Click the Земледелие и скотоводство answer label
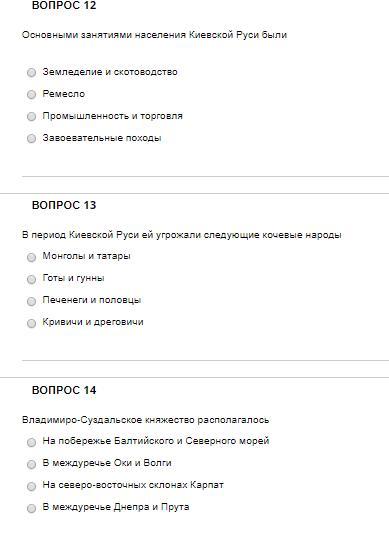The width and height of the screenshot is (389, 540). (x=110, y=72)
